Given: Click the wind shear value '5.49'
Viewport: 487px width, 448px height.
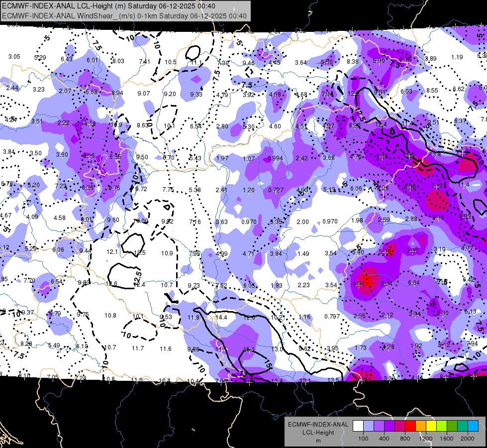Looking at the screenshot, I should tap(54, 345).
